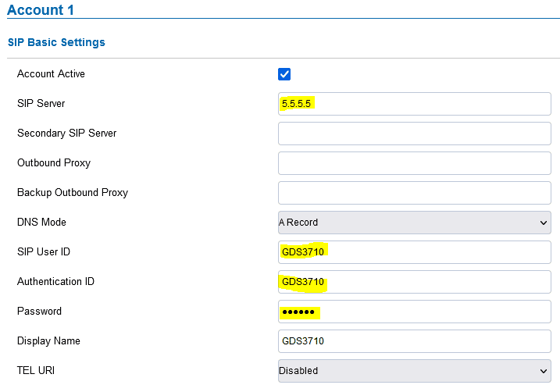This screenshot has height=392, width=560.
Task: Click the Authentication ID label
Action: click(x=55, y=281)
